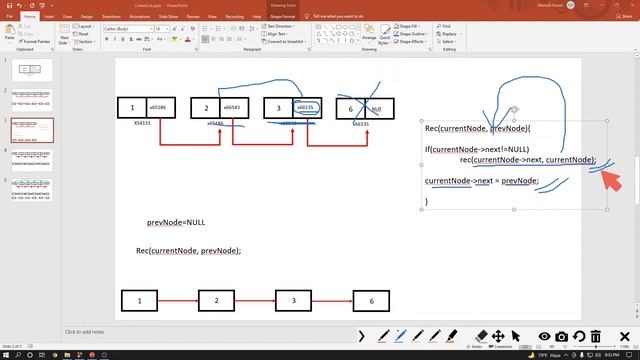Image resolution: width=640 pixels, height=360 pixels.
Task: Open the Select dropdown in Editing group
Action: 446,42
